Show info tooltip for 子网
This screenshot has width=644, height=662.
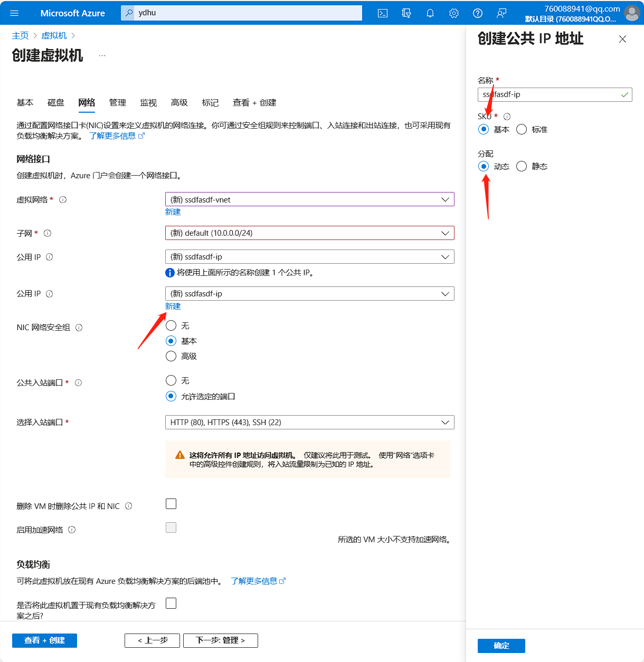pyautogui.click(x=48, y=233)
